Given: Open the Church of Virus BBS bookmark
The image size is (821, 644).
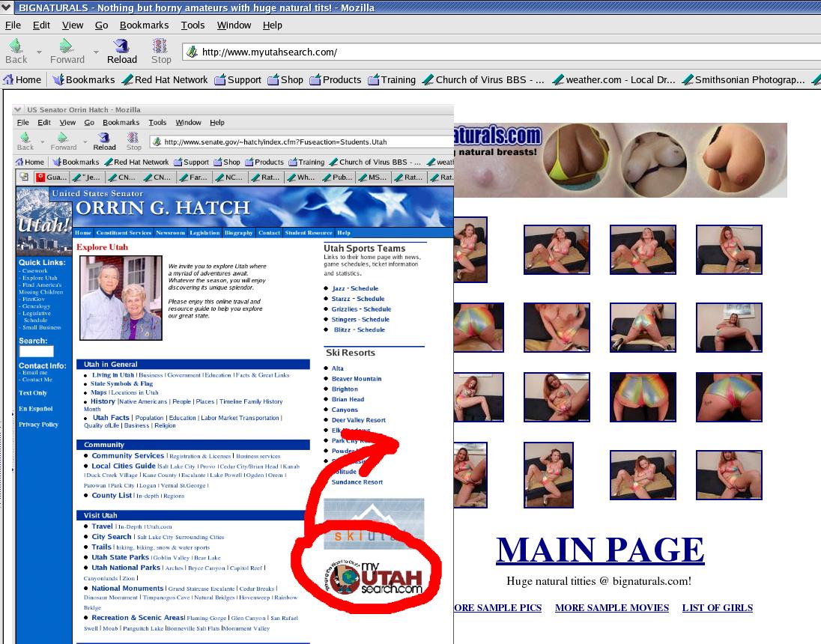Looking at the screenshot, I should [484, 79].
